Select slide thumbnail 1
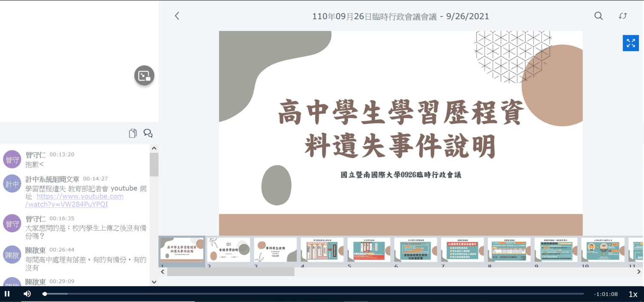The image size is (644, 302). pos(182,250)
